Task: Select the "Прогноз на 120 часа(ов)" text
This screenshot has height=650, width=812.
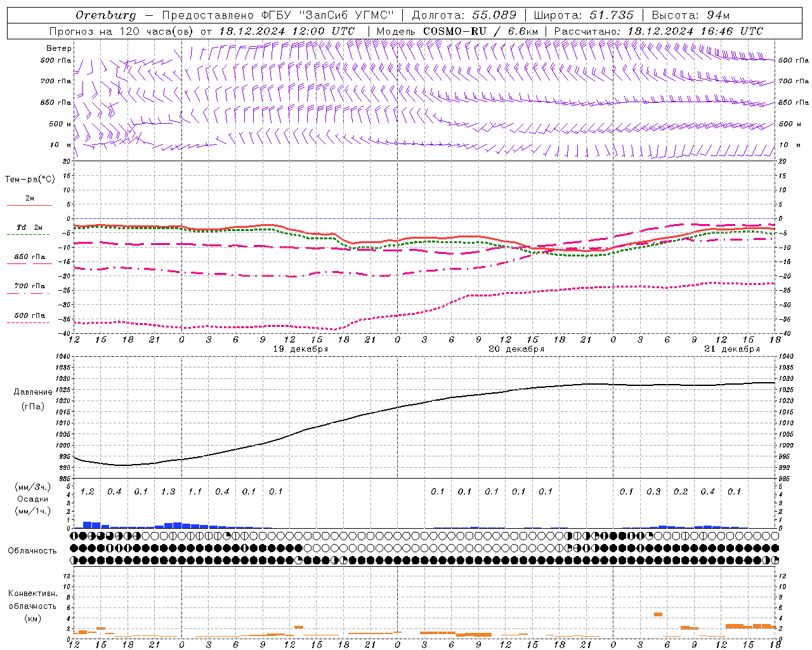Action: (122, 31)
